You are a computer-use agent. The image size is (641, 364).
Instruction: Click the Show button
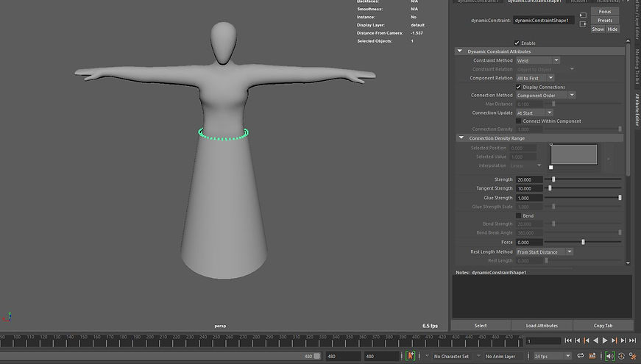click(x=598, y=29)
